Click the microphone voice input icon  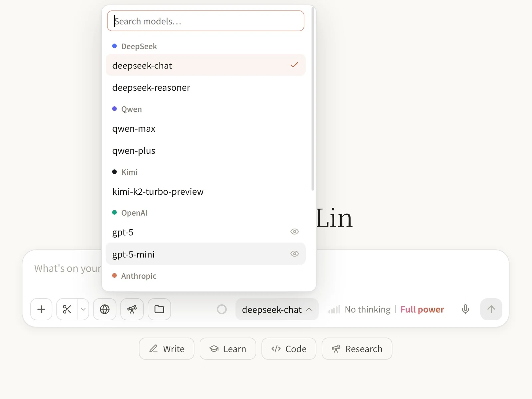[x=465, y=309]
